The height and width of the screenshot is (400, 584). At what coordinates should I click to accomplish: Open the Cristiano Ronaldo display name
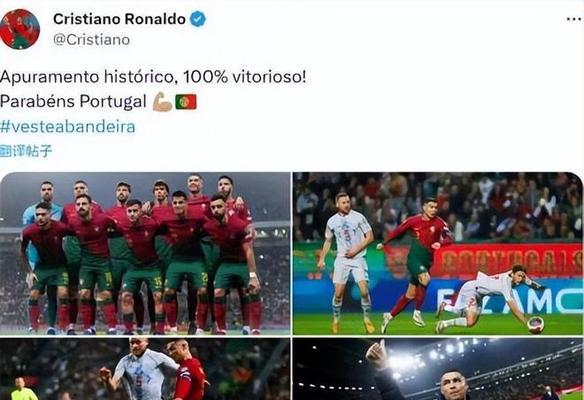coord(119,19)
